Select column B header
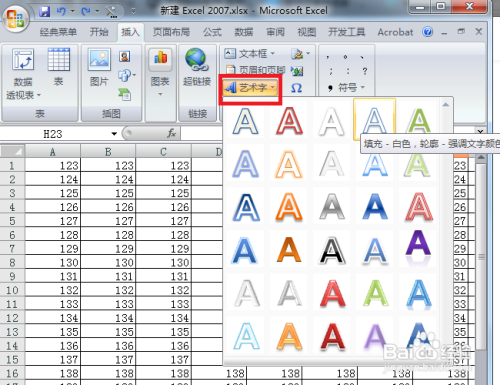This screenshot has height=385, width=500. (x=108, y=152)
